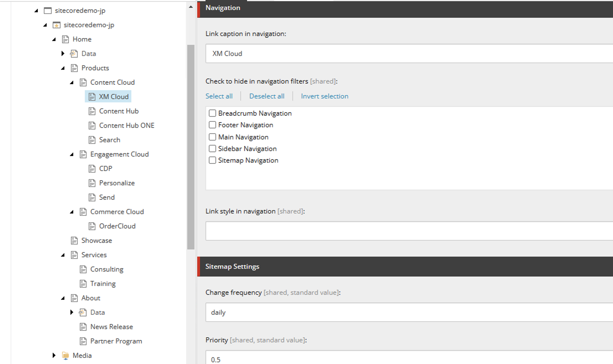
Task: Click the content tree vertical scrollbar thumb
Action: point(191,147)
